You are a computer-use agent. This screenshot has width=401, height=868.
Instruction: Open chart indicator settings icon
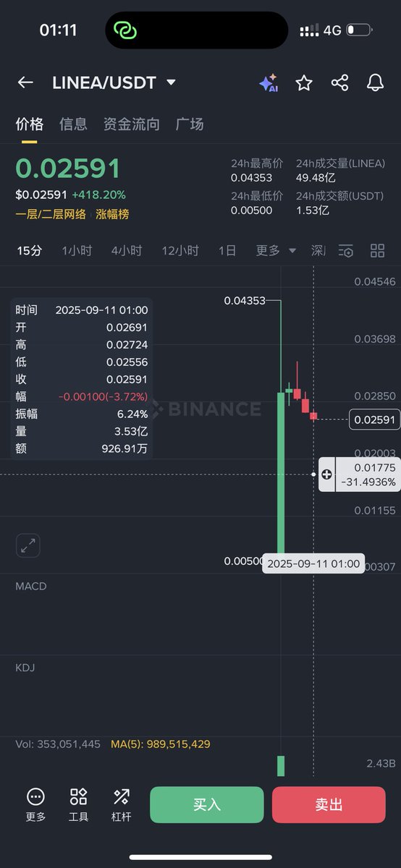346,251
